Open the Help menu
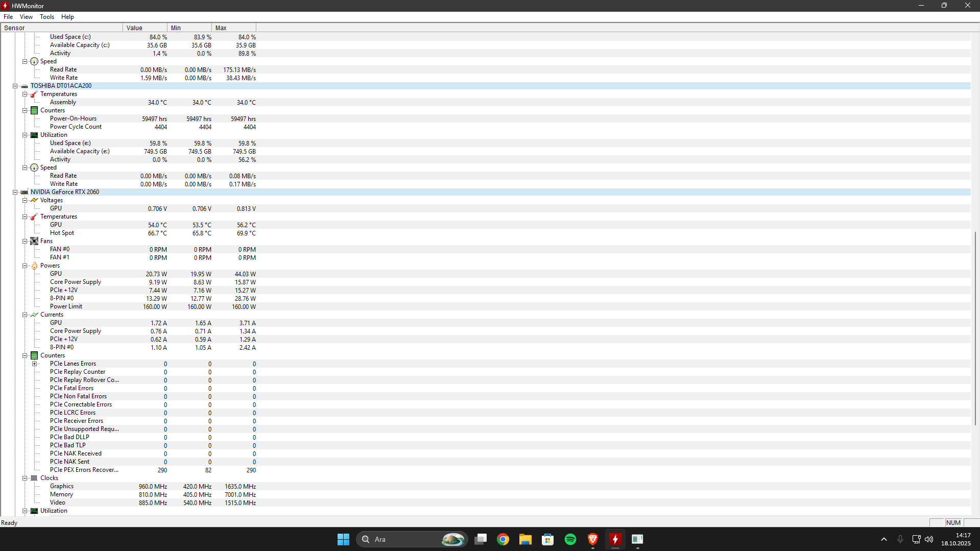 coord(67,17)
